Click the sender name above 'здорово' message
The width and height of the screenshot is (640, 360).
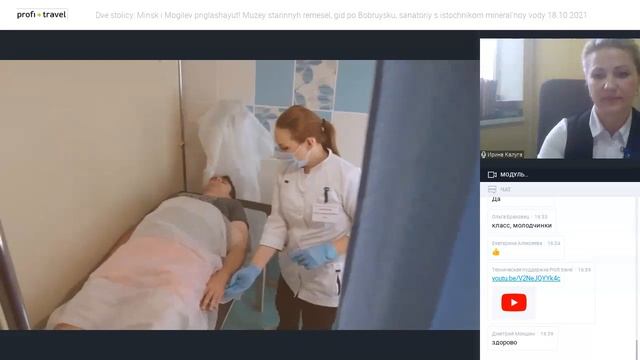pyautogui.click(x=513, y=333)
